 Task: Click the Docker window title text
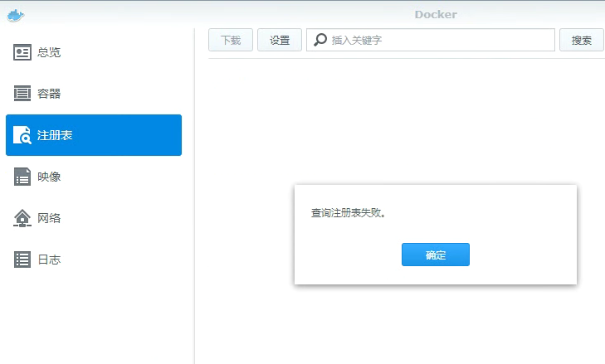point(436,15)
